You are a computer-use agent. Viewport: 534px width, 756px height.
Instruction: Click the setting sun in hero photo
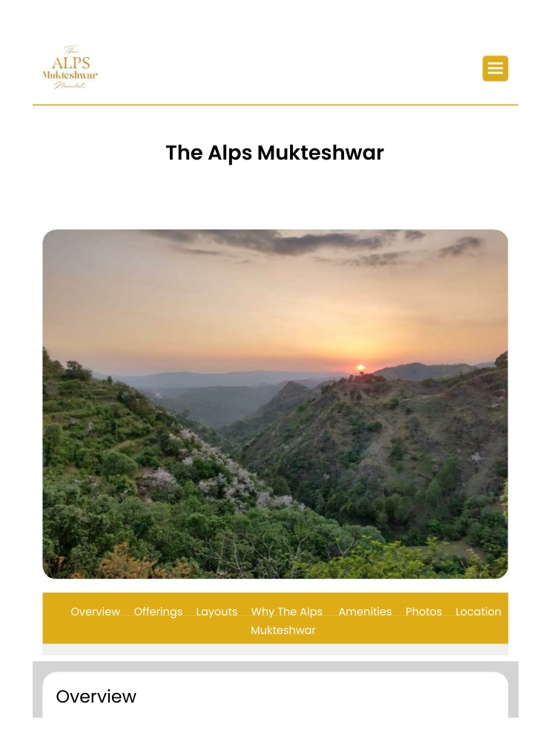(x=360, y=369)
